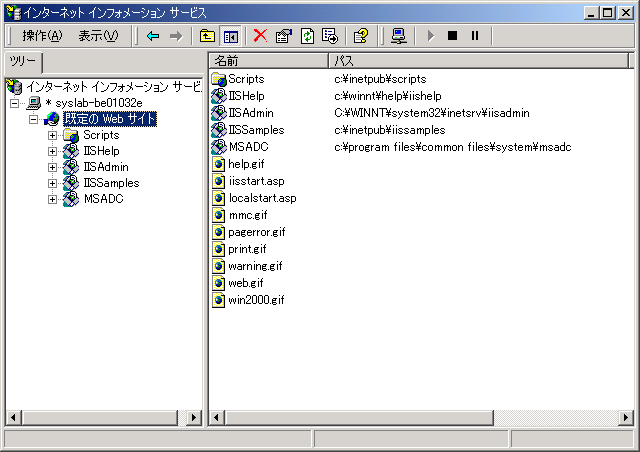Viewport: 640px width, 452px height.
Task: Click the IISAdmin virtual directory icon in list
Action: point(219,113)
